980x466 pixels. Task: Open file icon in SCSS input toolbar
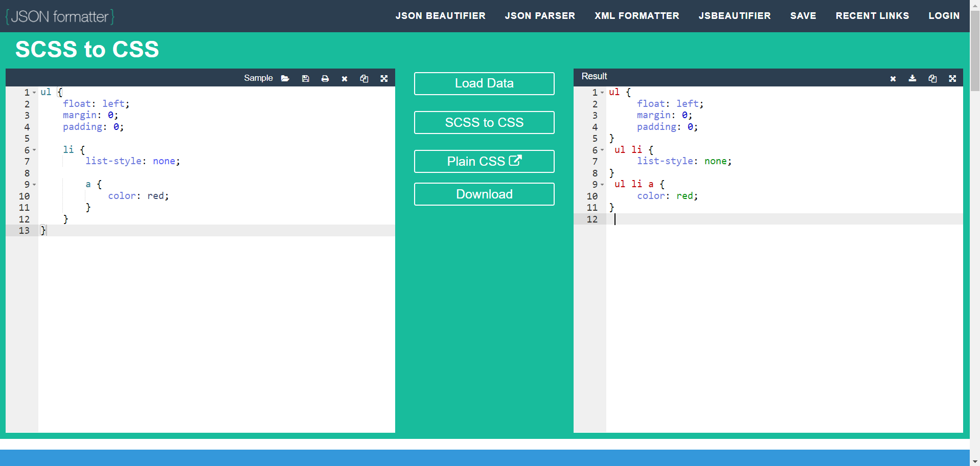click(285, 78)
